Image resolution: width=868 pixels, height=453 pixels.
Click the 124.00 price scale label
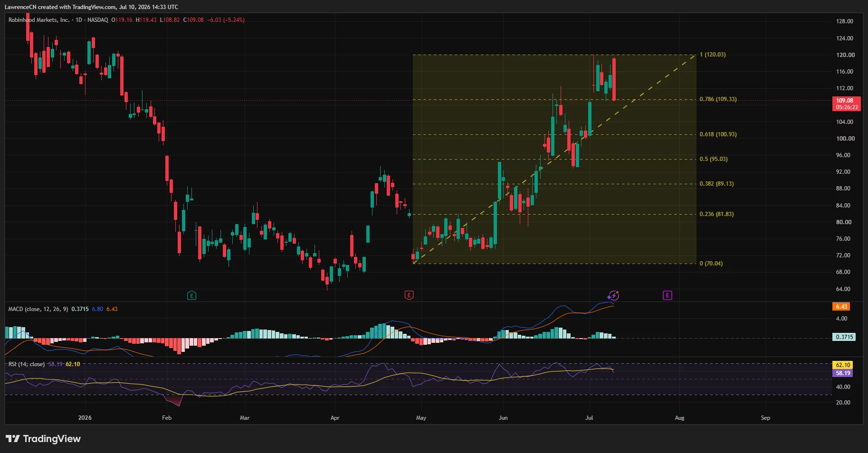click(x=845, y=38)
